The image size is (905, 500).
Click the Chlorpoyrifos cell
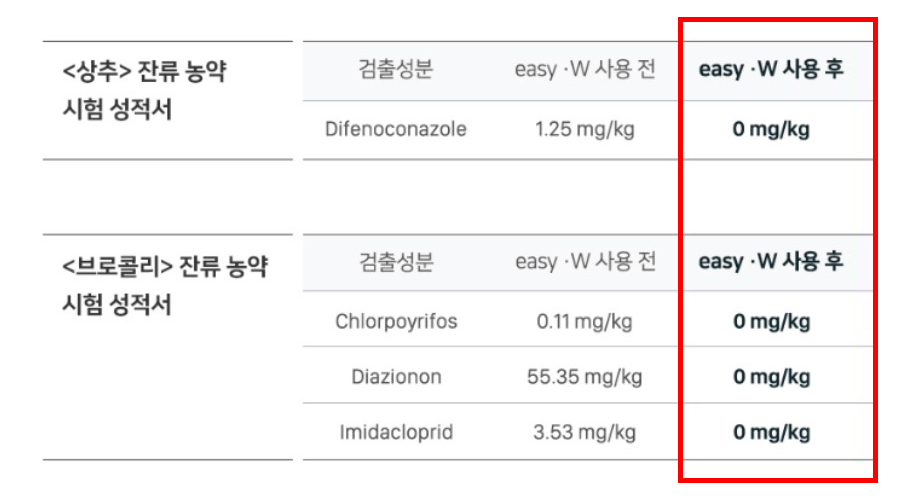coord(396,322)
